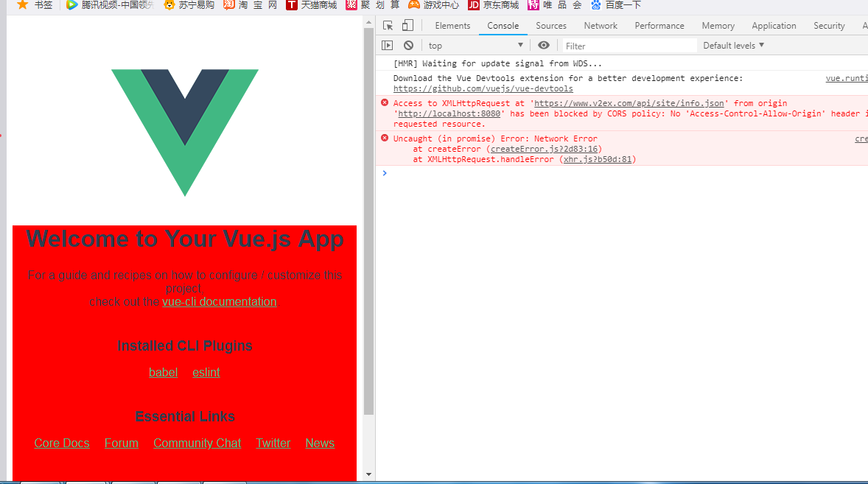Follow the babel plugin link
The height and width of the screenshot is (484, 868).
163,372
